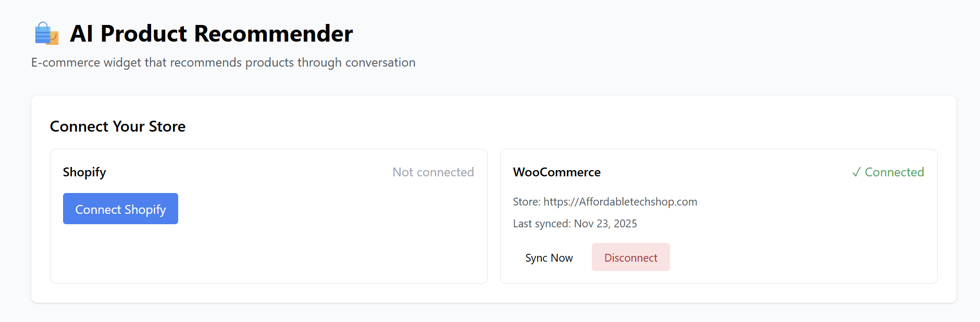Image resolution: width=980 pixels, height=322 pixels.
Task: Click the Not connected status label
Action: pos(433,172)
